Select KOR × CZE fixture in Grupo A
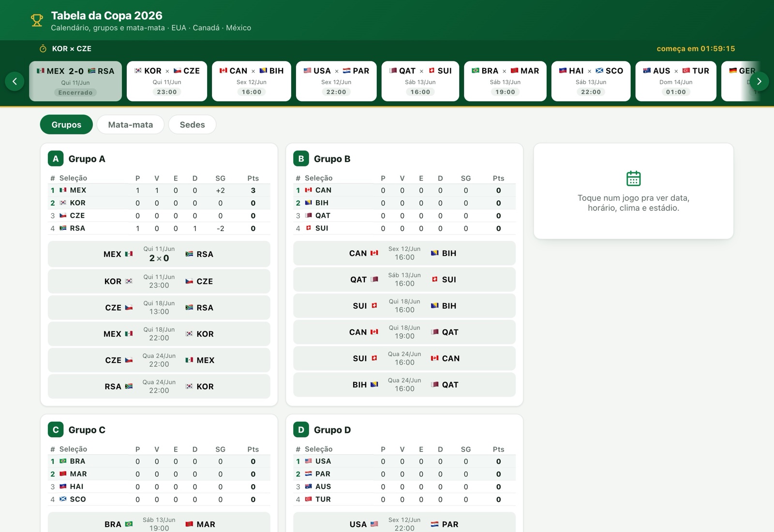 [x=159, y=281]
